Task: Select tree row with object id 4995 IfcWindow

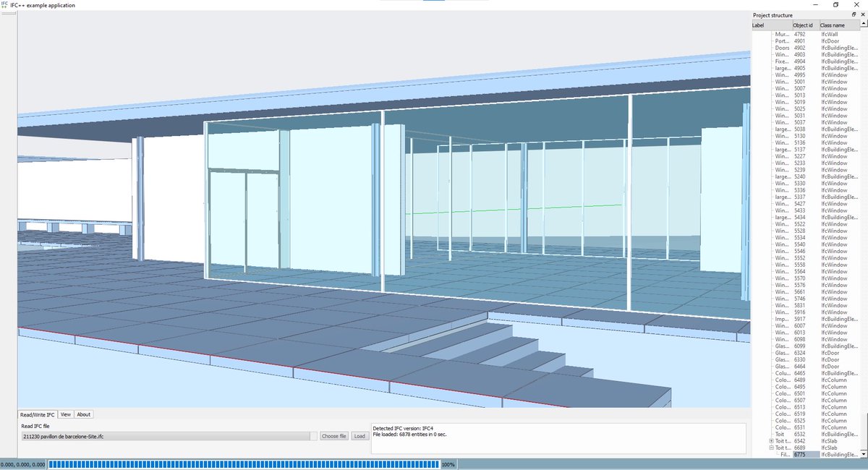Action: [x=806, y=74]
